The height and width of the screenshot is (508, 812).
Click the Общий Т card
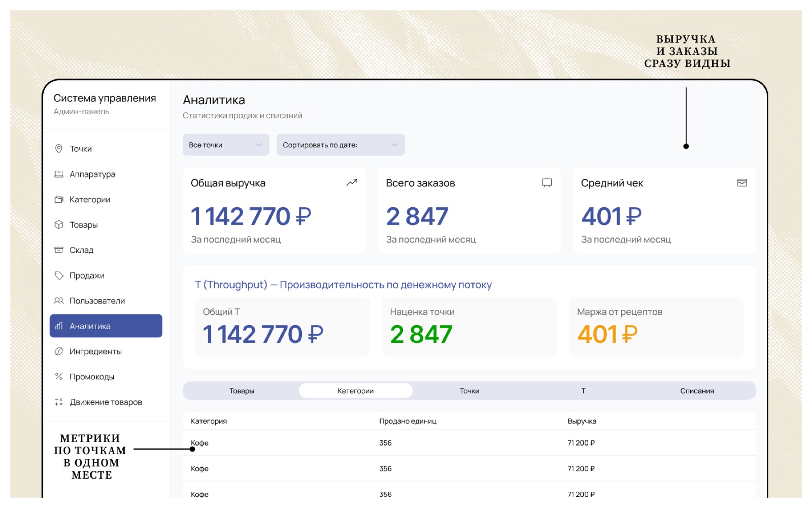tap(282, 327)
